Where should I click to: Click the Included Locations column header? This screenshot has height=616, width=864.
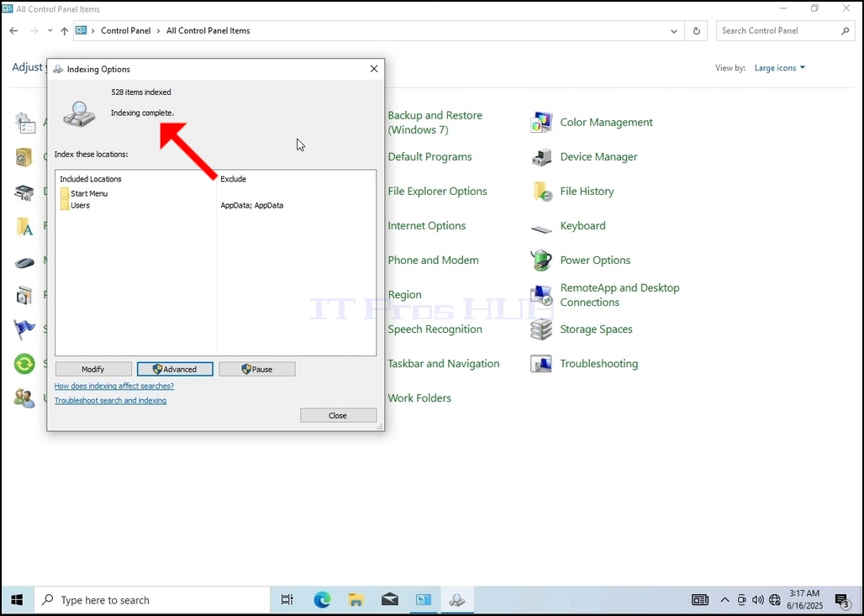pos(91,179)
